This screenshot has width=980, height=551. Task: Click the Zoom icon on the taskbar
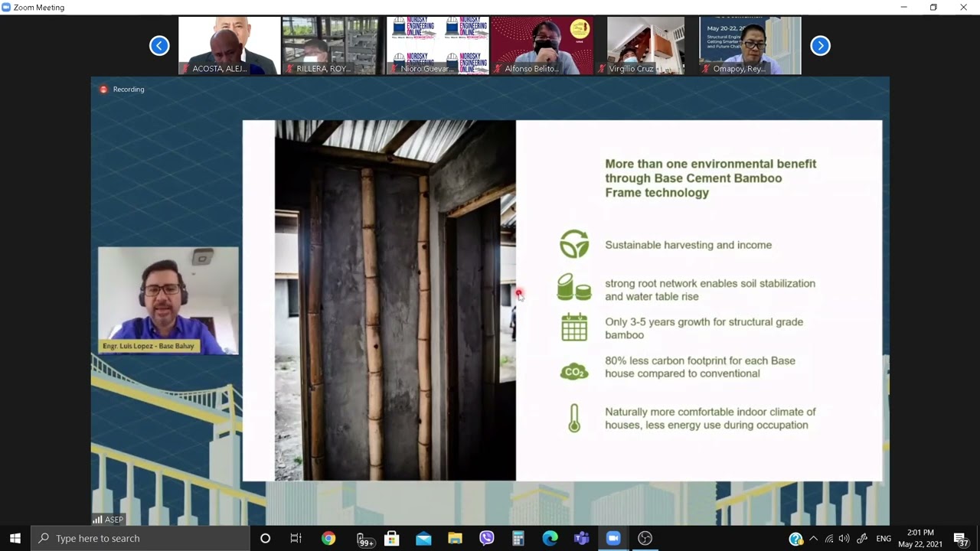click(613, 538)
